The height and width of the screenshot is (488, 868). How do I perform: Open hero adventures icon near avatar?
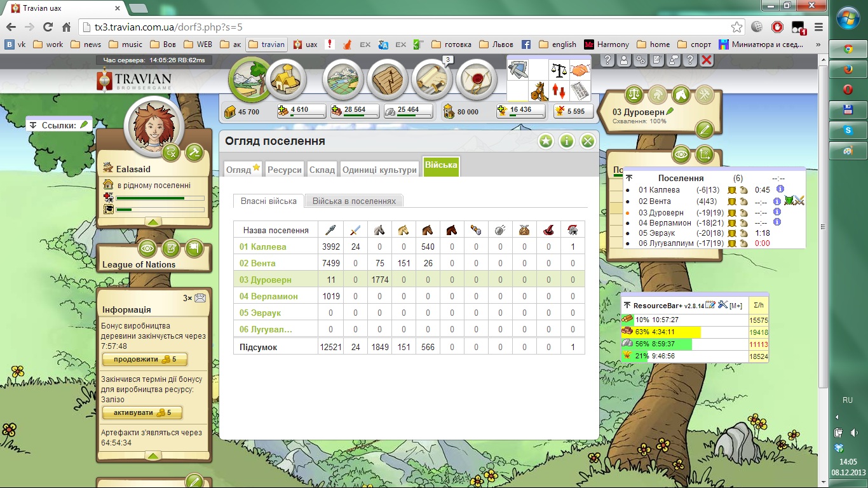(x=171, y=152)
